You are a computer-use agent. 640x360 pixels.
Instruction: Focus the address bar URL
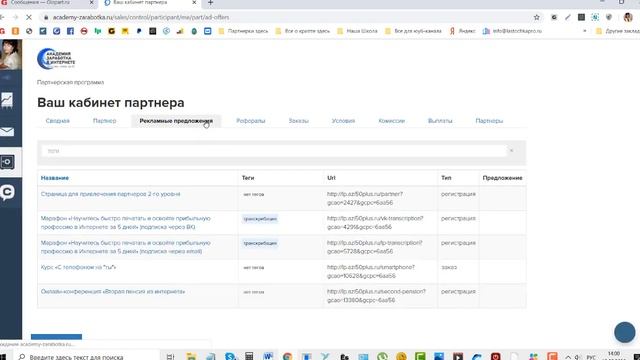click(x=141, y=17)
